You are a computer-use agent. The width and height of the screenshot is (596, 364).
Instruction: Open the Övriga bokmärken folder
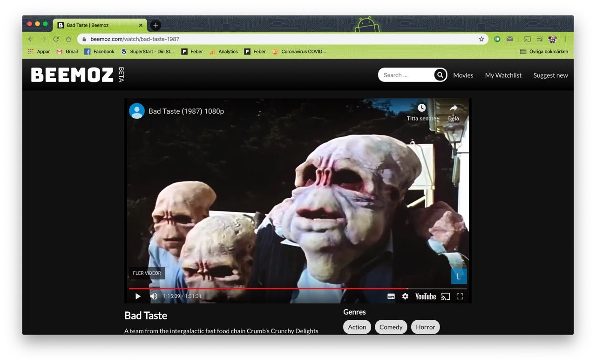click(x=544, y=52)
